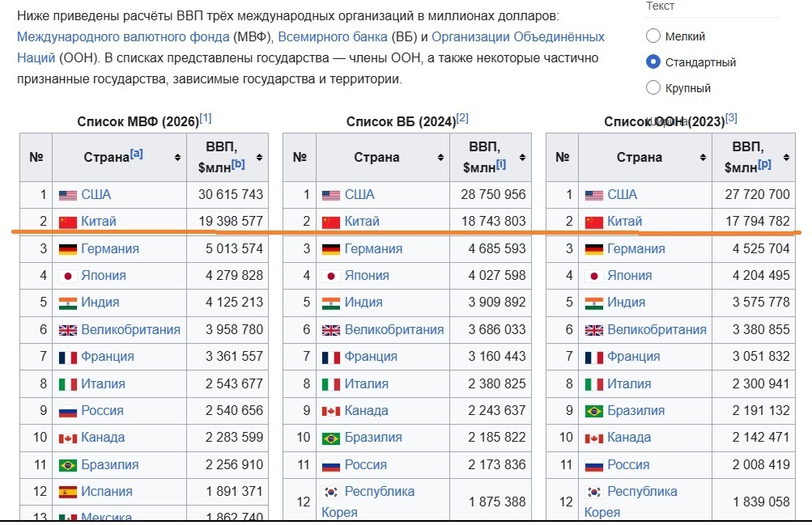
Task: Open Бразилия link in МВФ table
Action: tap(110, 464)
